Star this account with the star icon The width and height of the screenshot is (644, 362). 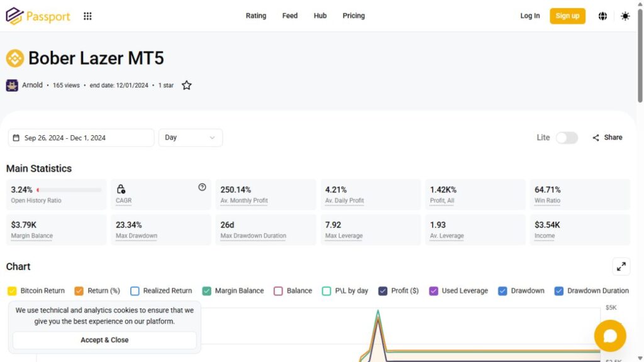tap(186, 85)
